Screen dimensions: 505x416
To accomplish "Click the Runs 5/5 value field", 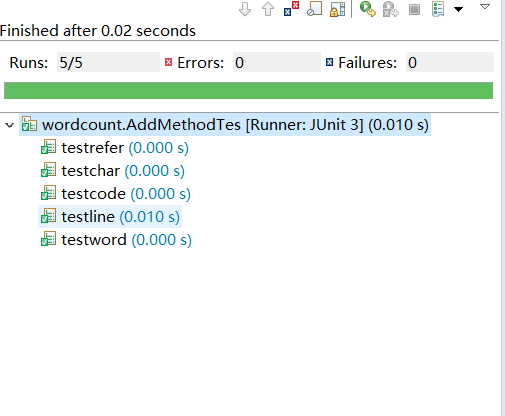I will tap(108, 62).
